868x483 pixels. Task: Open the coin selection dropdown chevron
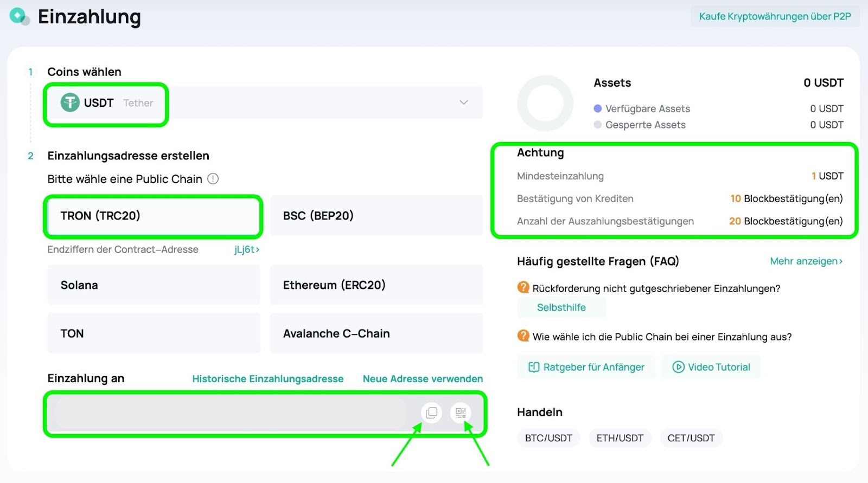464,102
